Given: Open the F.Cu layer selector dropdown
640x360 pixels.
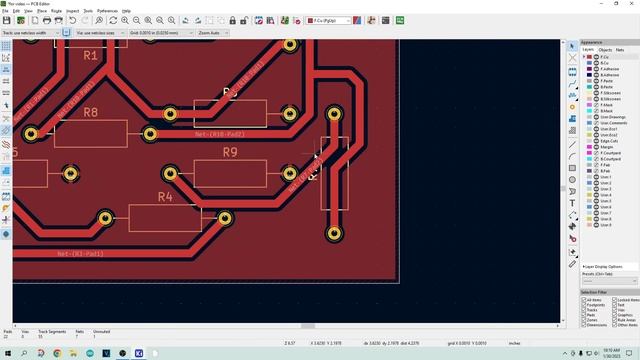Looking at the screenshot, I should point(328,20).
